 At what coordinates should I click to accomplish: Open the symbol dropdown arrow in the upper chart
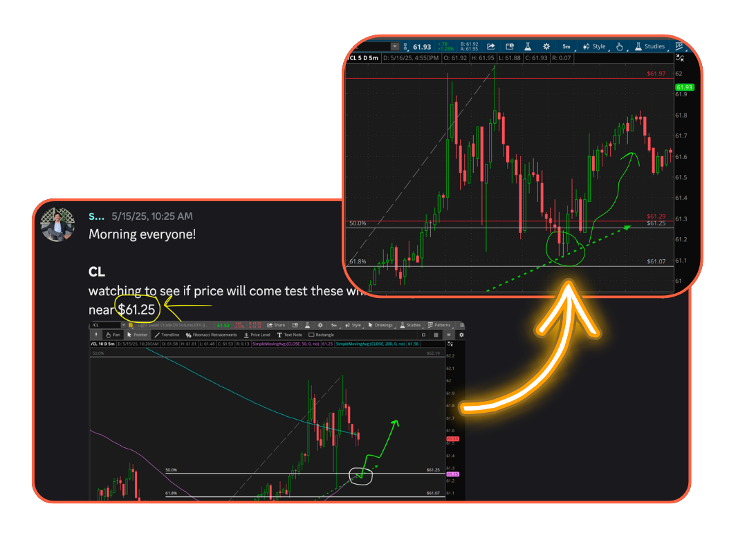394,46
